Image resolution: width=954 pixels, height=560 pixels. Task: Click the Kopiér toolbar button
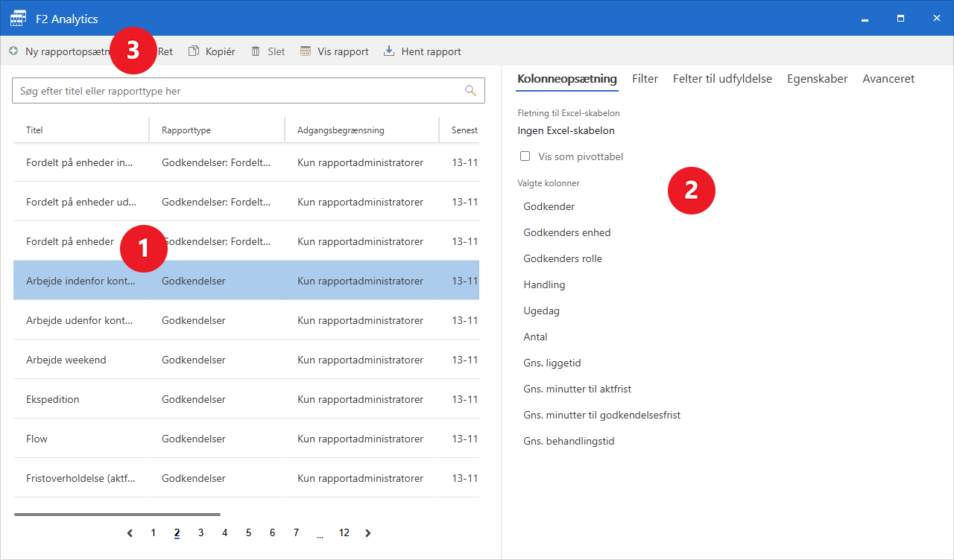tap(212, 51)
